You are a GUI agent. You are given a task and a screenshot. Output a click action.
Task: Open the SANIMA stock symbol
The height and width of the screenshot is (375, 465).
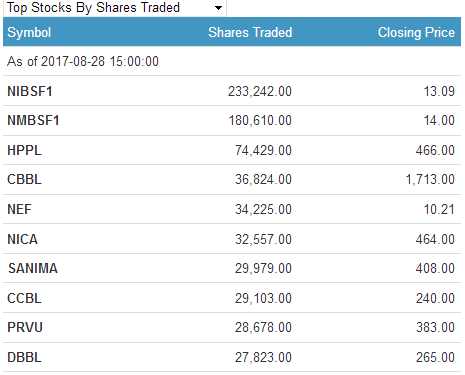[33, 268]
